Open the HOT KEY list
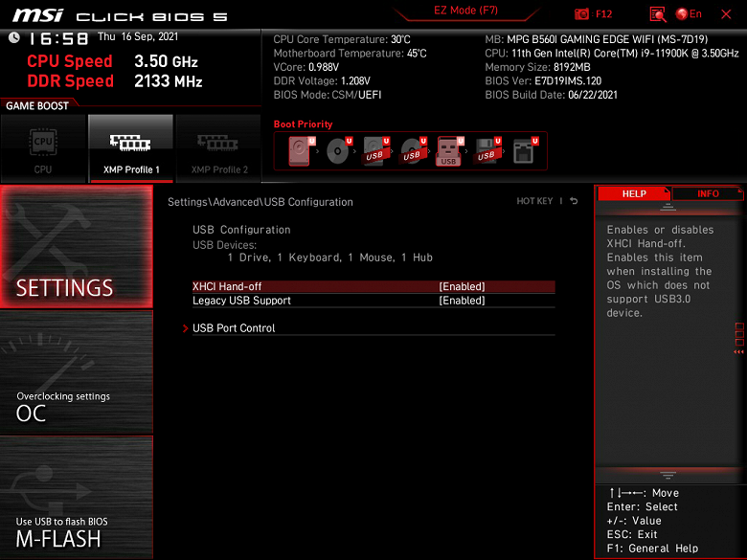Image resolution: width=747 pixels, height=560 pixels. pyautogui.click(x=534, y=201)
